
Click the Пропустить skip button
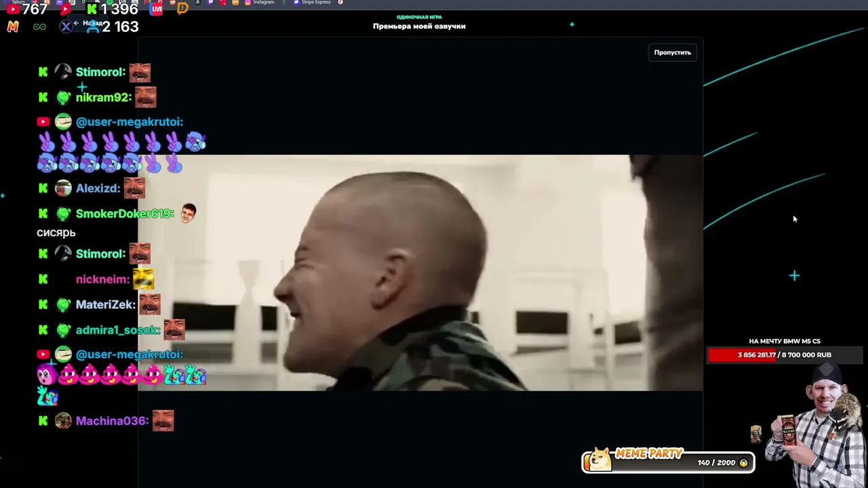tap(672, 52)
